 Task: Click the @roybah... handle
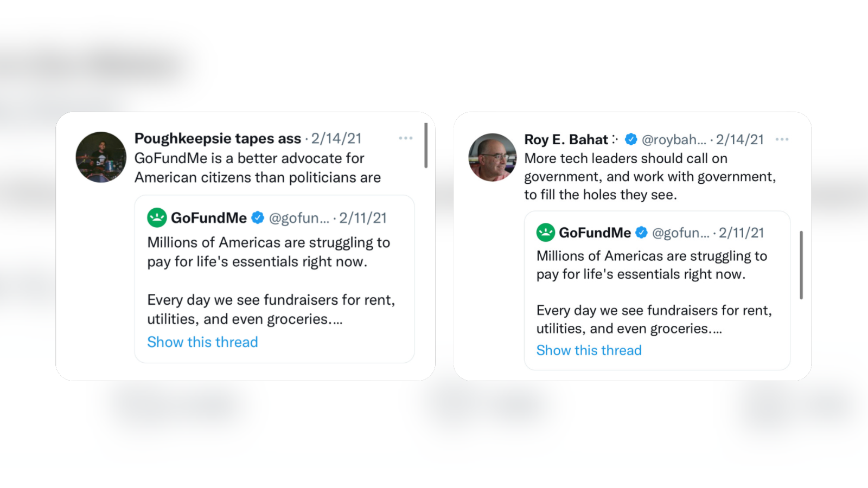(674, 140)
